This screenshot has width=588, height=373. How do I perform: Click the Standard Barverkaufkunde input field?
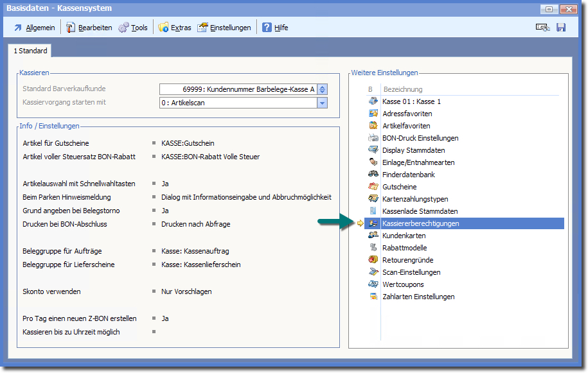coord(238,89)
